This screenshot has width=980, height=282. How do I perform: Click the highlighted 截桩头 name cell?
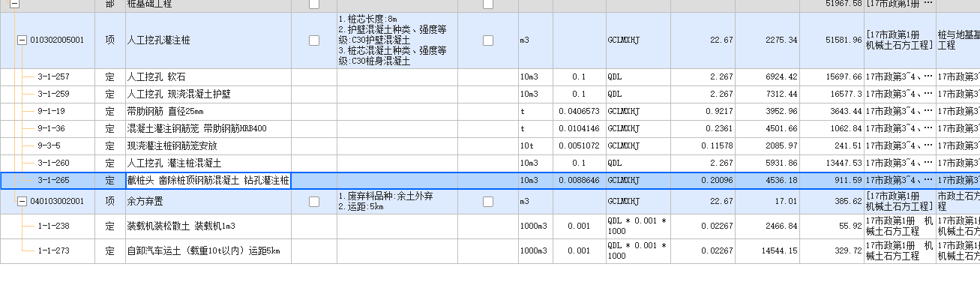tap(208, 181)
